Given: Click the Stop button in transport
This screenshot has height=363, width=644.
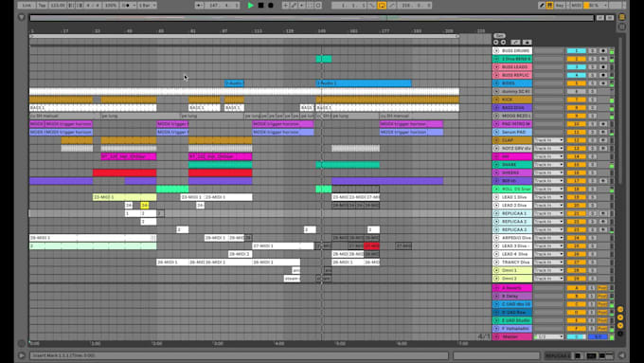Looking at the screenshot, I should tap(260, 6).
